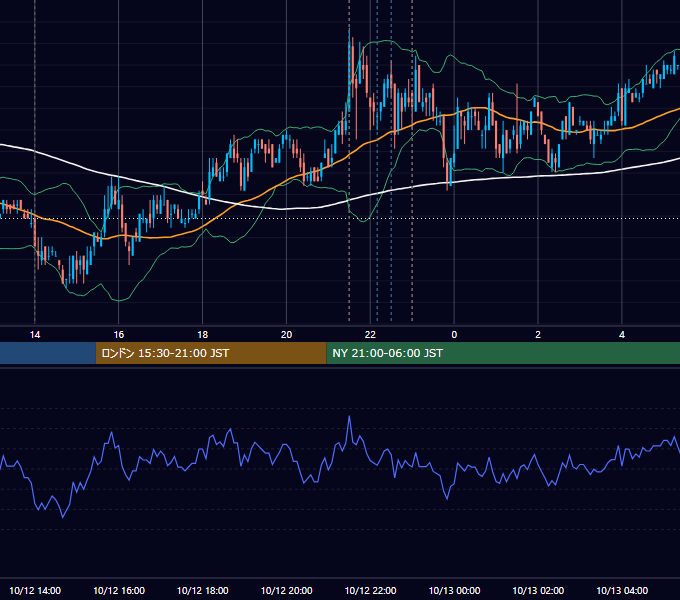Select the 16 hour axis label
This screenshot has height=600, width=680.
tap(118, 335)
